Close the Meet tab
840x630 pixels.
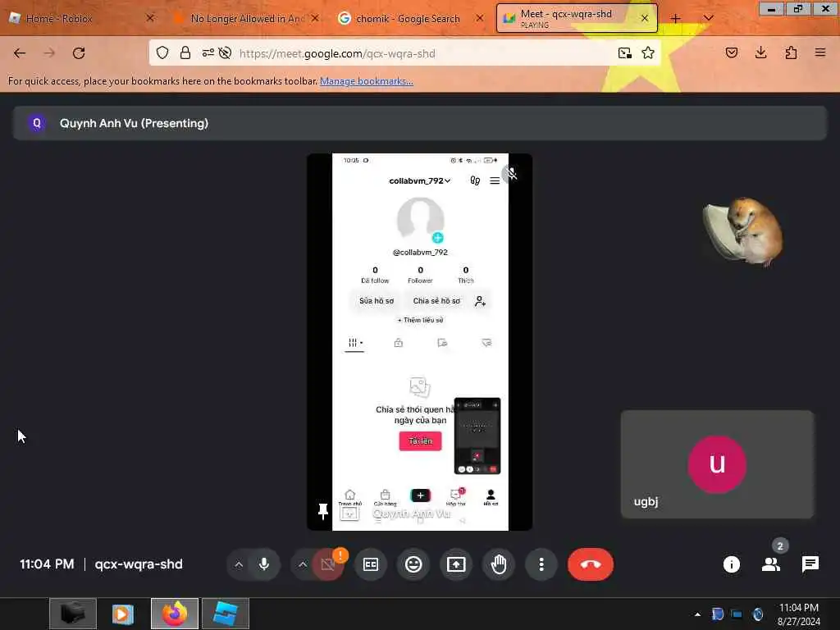tap(645, 18)
